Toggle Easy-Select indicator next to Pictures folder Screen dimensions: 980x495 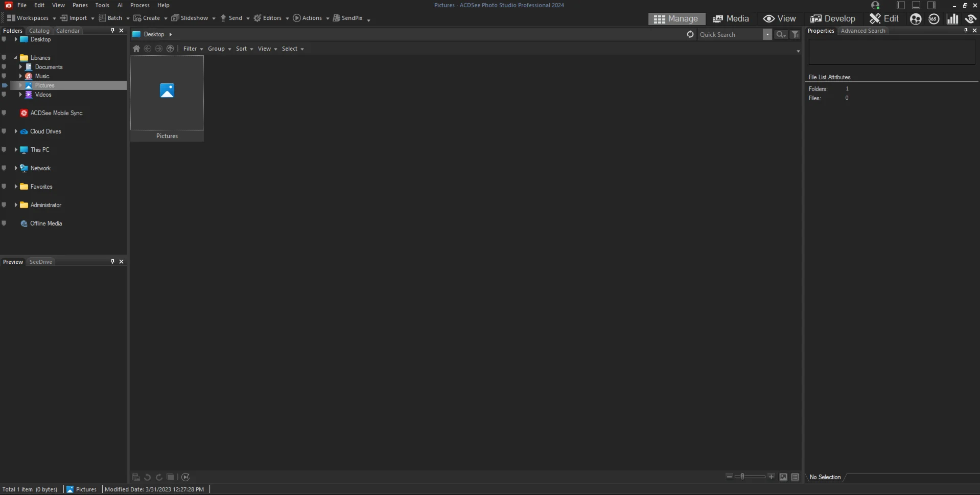point(5,85)
